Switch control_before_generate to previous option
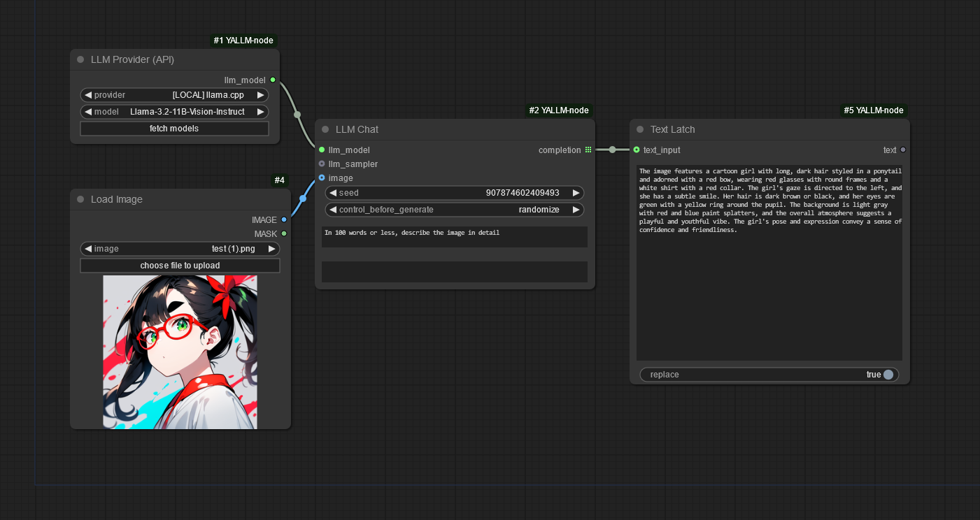The width and height of the screenshot is (980, 520). pos(333,210)
